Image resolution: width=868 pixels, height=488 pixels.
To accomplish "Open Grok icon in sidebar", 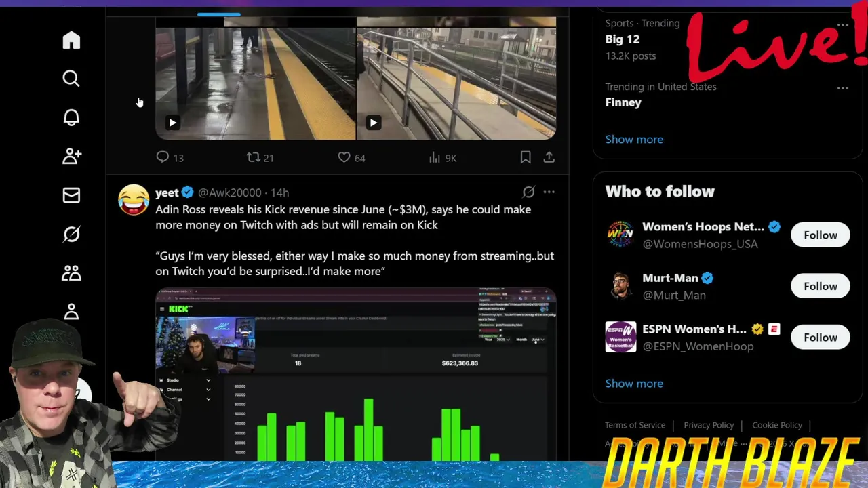I will 71,234.
